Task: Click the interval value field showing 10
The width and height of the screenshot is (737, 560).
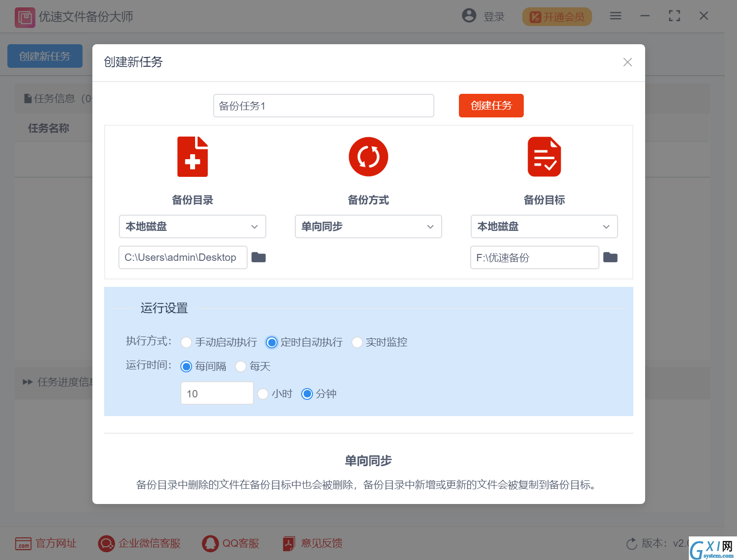Action: (217, 393)
